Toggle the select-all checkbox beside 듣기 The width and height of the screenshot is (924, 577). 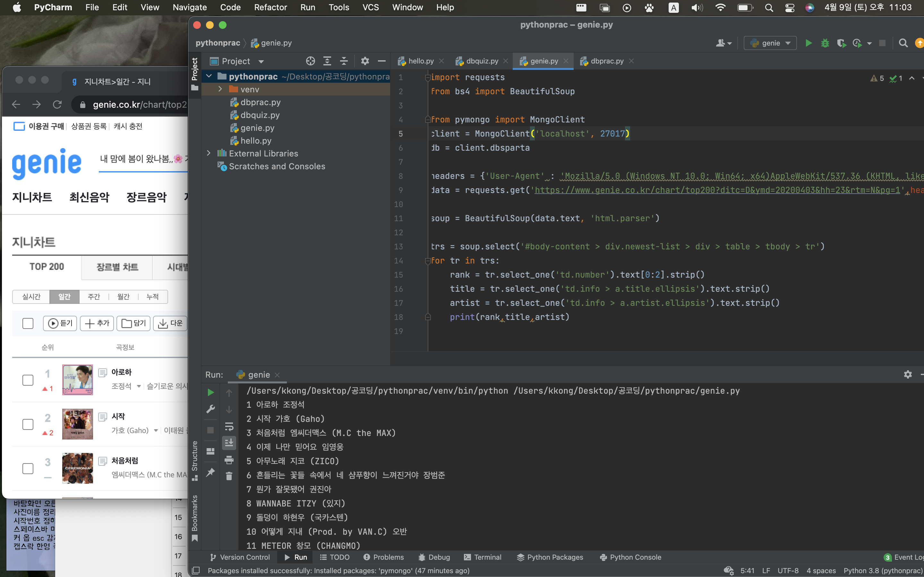pos(28,323)
